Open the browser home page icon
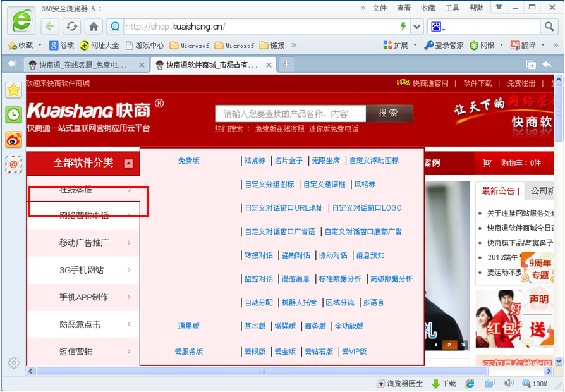This screenshot has width=565, height=392. tap(94, 27)
